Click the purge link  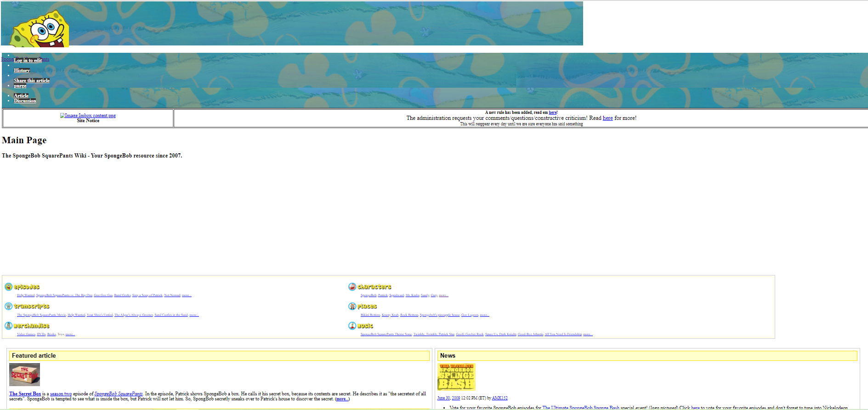pyautogui.click(x=20, y=86)
